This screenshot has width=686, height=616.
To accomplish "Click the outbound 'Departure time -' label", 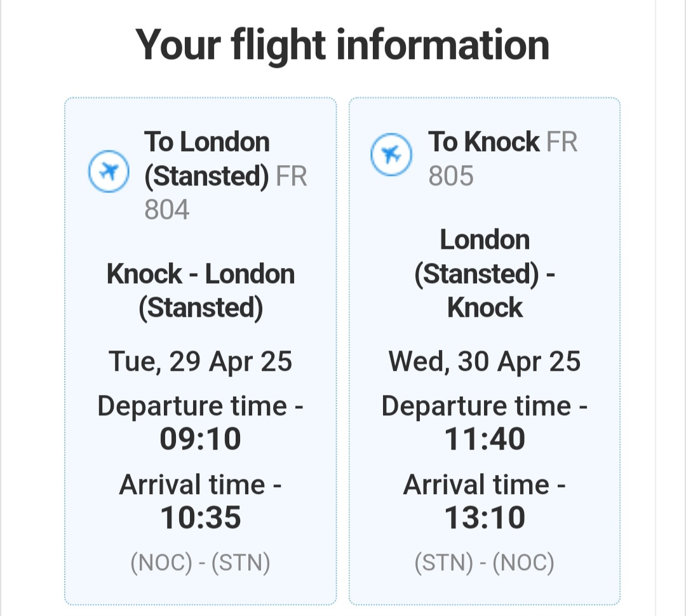I will (200, 406).
